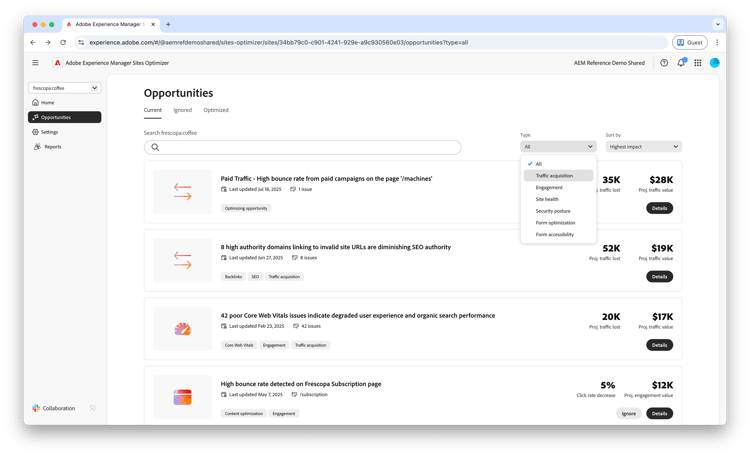Viewport: 750px width, 456px height.
Task: Open Details for high authority domains opportunity
Action: tap(660, 277)
